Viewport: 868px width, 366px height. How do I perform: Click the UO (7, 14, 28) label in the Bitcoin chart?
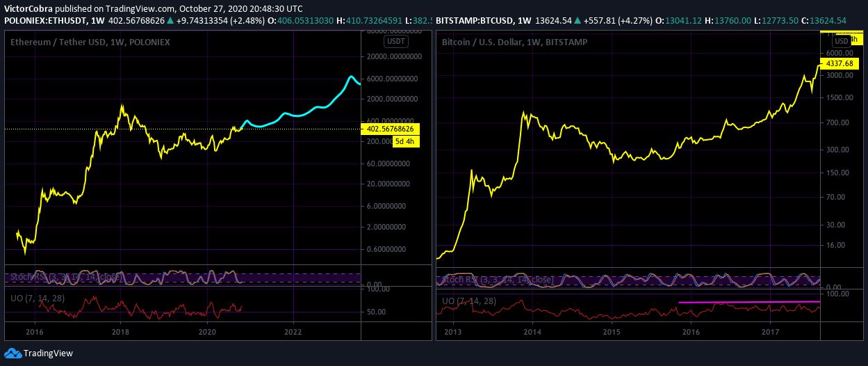click(470, 301)
